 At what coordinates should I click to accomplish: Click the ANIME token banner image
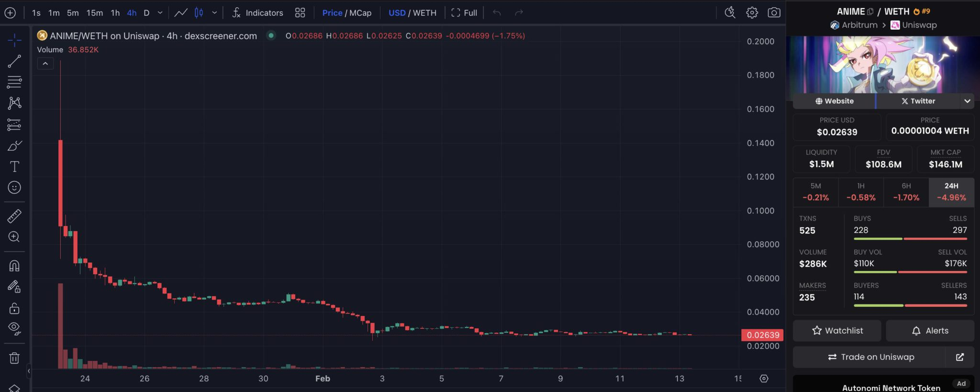883,65
